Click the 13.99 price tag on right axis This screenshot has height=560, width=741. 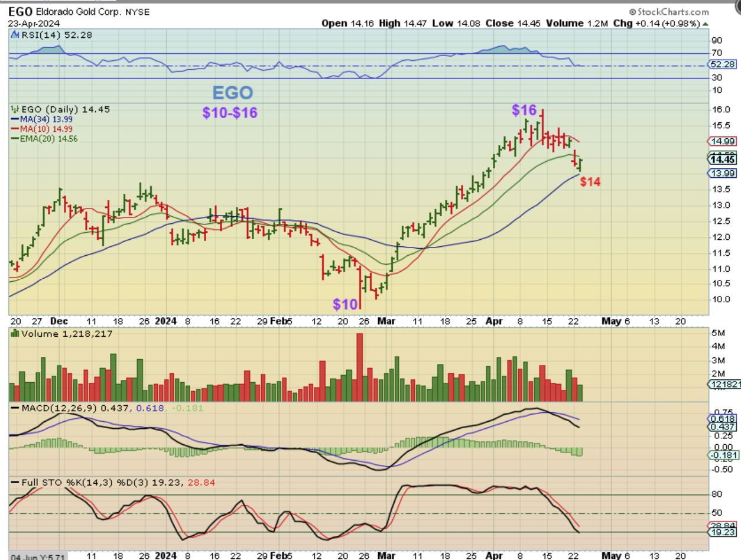pyautogui.click(x=722, y=172)
